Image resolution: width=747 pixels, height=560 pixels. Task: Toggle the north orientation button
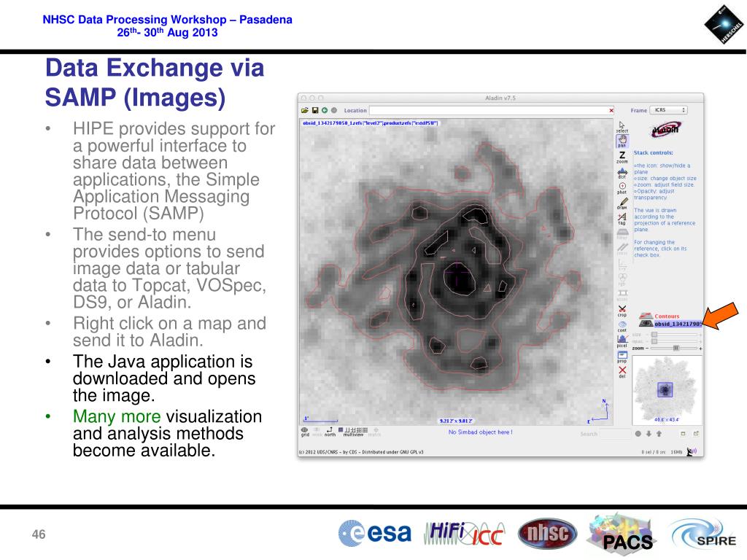click(x=330, y=432)
